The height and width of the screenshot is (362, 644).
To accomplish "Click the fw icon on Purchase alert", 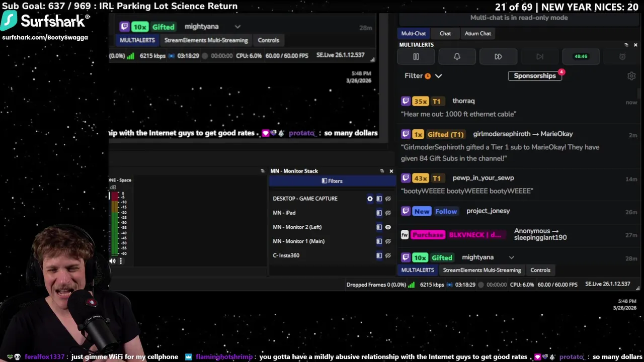I will pos(405,235).
